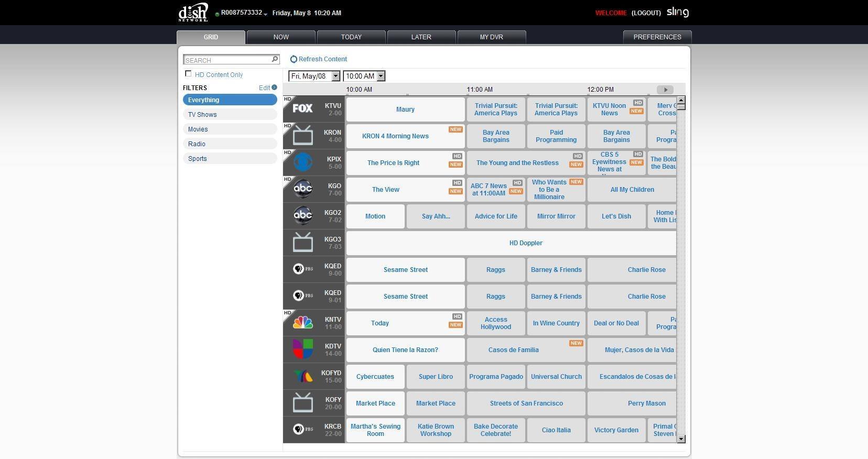
Task: Click the KGO3 channel TV icon
Action: 302,242
